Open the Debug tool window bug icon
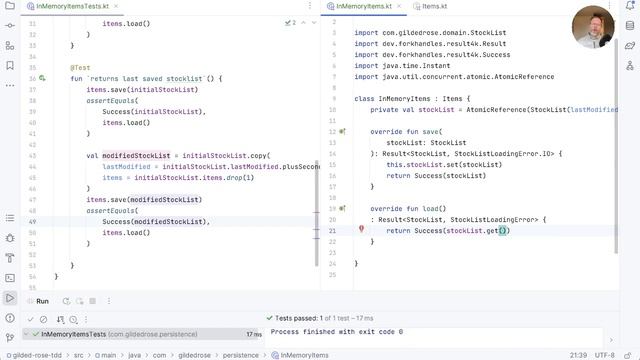Screen dimensions: 640x360 pos(10,238)
